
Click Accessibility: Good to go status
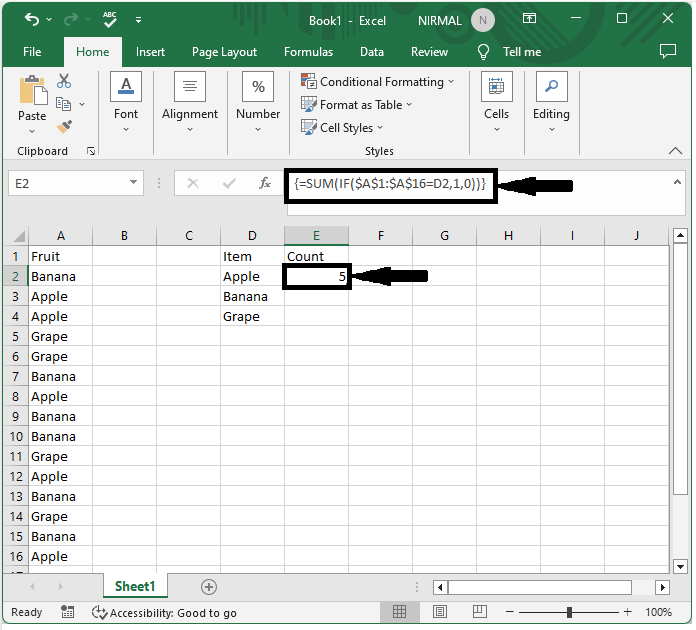pyautogui.click(x=164, y=613)
